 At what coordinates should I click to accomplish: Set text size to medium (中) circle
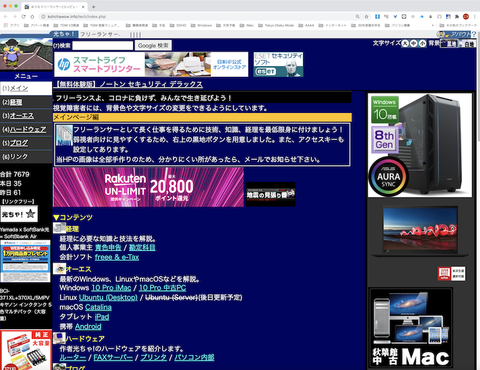click(414, 43)
